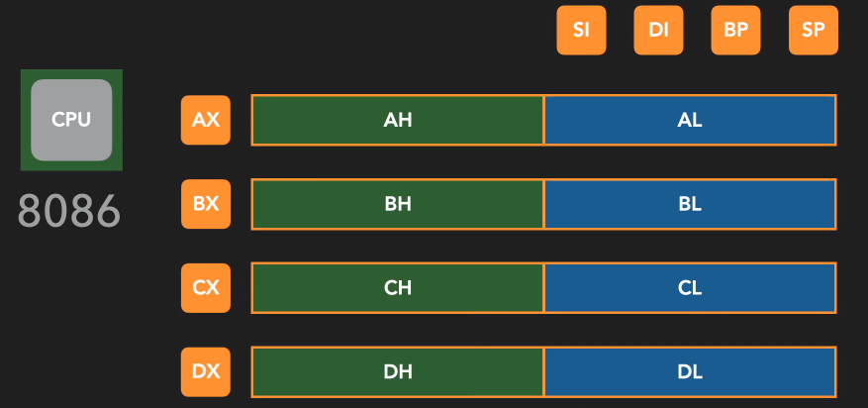Screen dimensions: 868x408
Task: Select the BH high-byte cell
Action: 398,205
